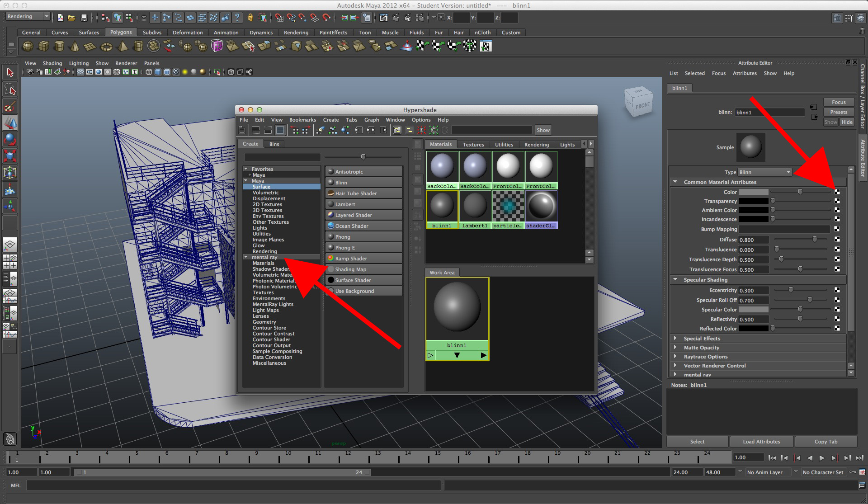
Task: Click the Save Scene icon
Action: pos(84,18)
